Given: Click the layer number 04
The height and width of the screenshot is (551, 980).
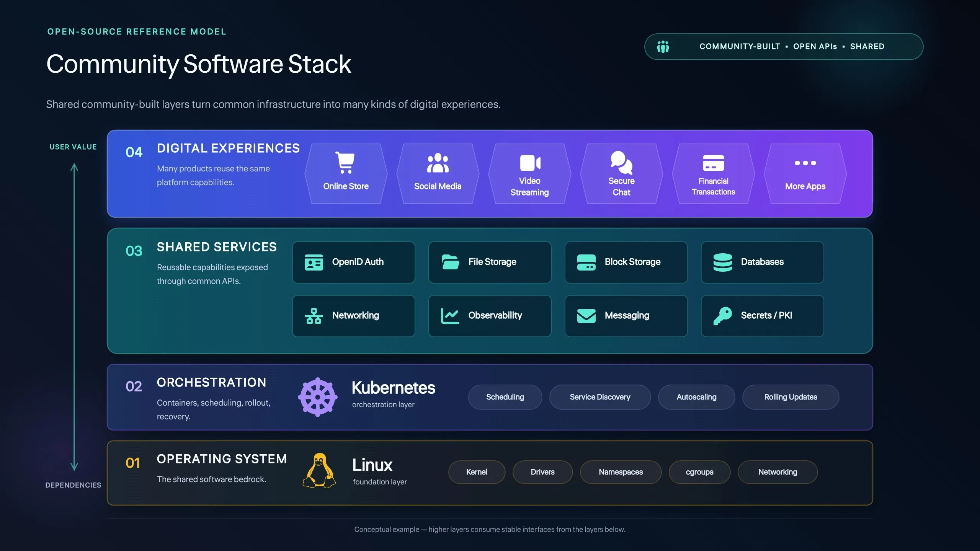Looking at the screenshot, I should click(134, 152).
